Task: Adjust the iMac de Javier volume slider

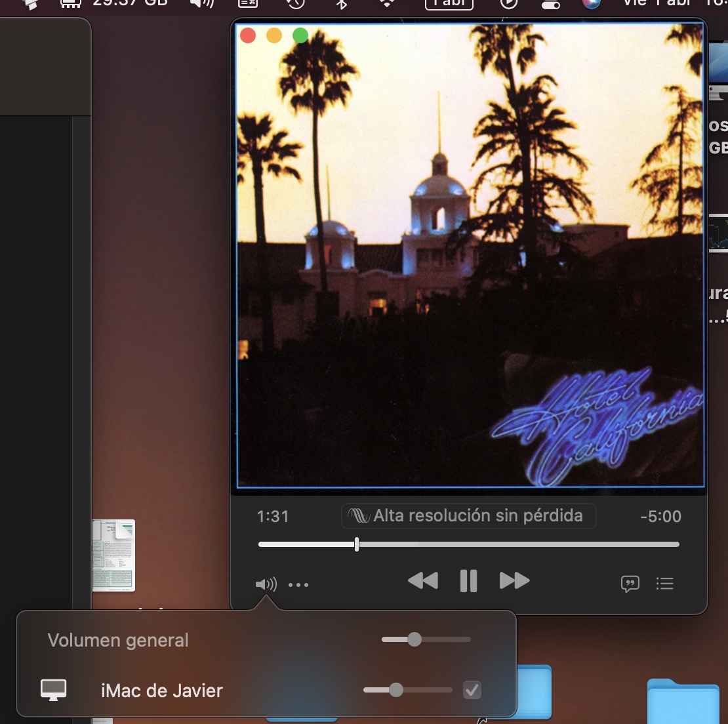Action: click(408, 690)
